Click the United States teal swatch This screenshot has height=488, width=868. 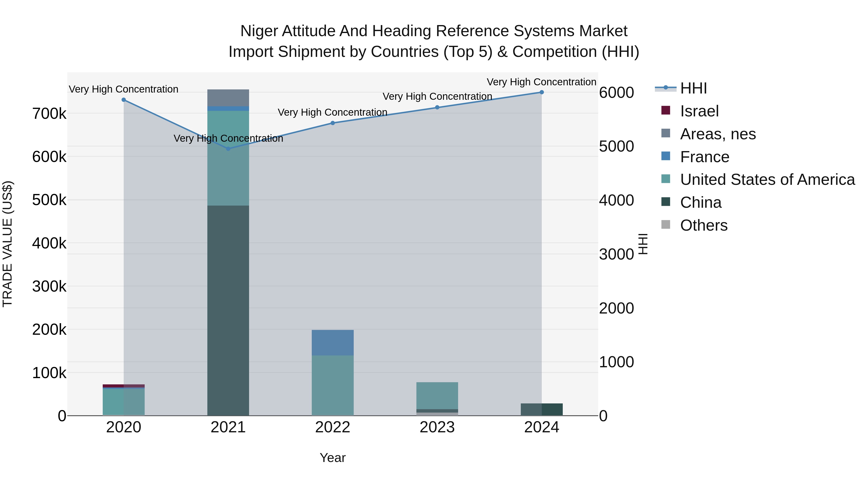pyautogui.click(x=666, y=179)
